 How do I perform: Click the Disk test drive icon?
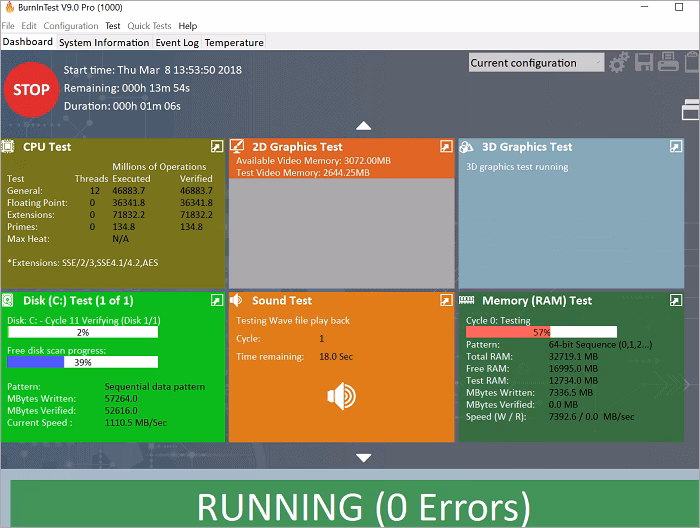[x=8, y=300]
